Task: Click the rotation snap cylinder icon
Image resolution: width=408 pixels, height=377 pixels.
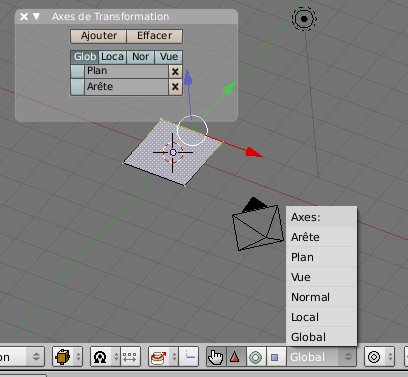Action: click(x=159, y=357)
